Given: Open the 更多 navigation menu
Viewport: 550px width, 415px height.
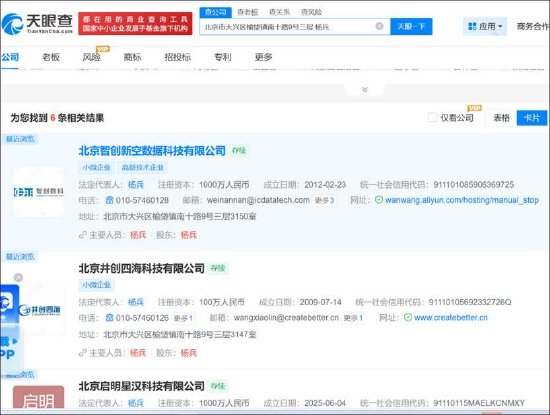Looking at the screenshot, I should point(263,57).
